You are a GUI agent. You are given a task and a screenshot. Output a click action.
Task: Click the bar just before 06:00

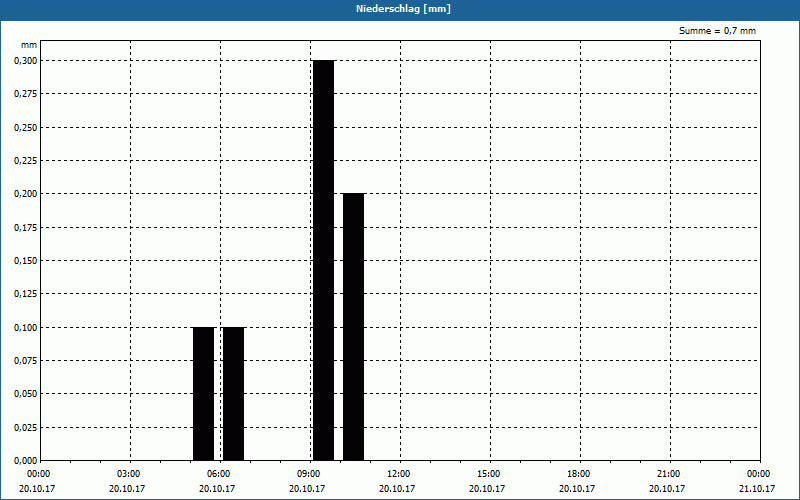(204, 394)
